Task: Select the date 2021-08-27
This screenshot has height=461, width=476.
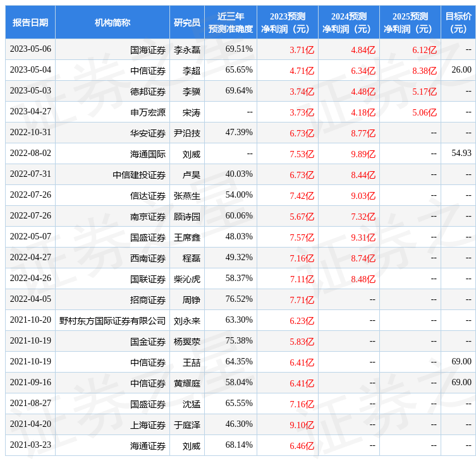Action: tap(30, 404)
